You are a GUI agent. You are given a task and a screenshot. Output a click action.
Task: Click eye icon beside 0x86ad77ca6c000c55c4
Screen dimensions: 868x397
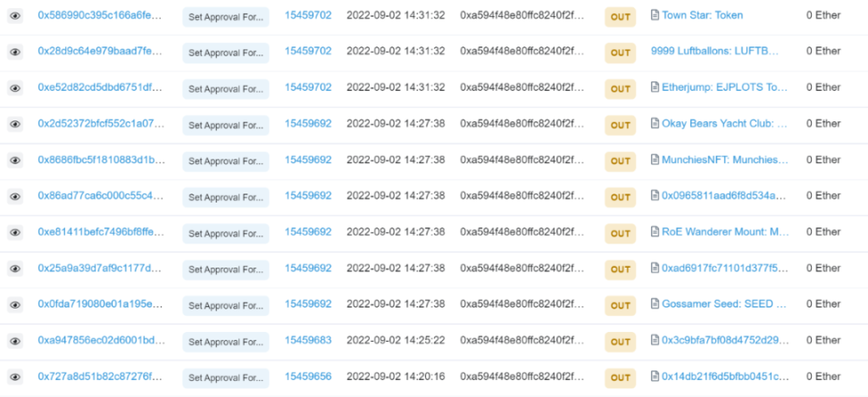15,196
